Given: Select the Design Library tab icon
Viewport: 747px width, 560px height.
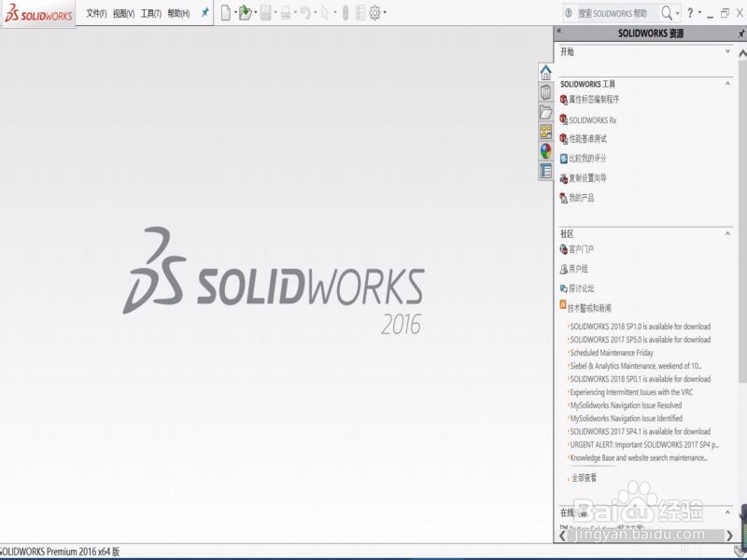Looking at the screenshot, I should [x=546, y=91].
